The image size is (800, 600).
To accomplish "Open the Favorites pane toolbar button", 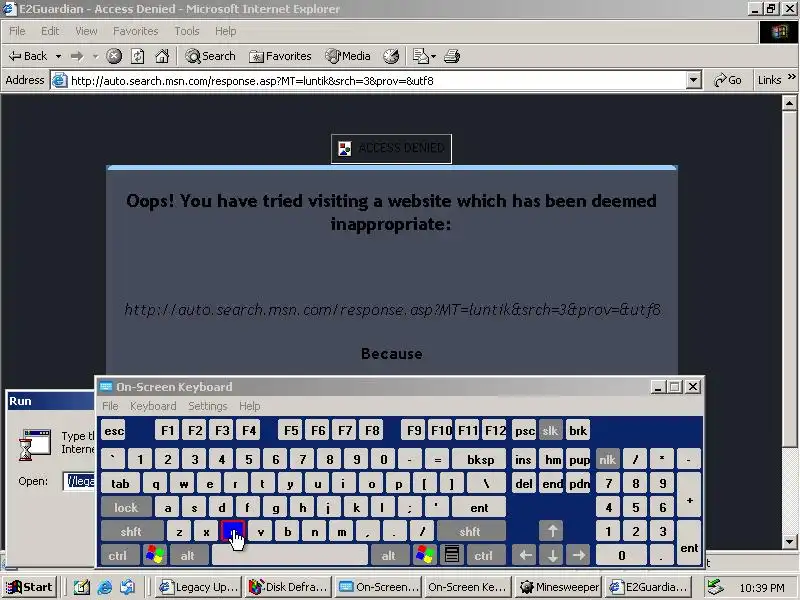I will point(280,56).
